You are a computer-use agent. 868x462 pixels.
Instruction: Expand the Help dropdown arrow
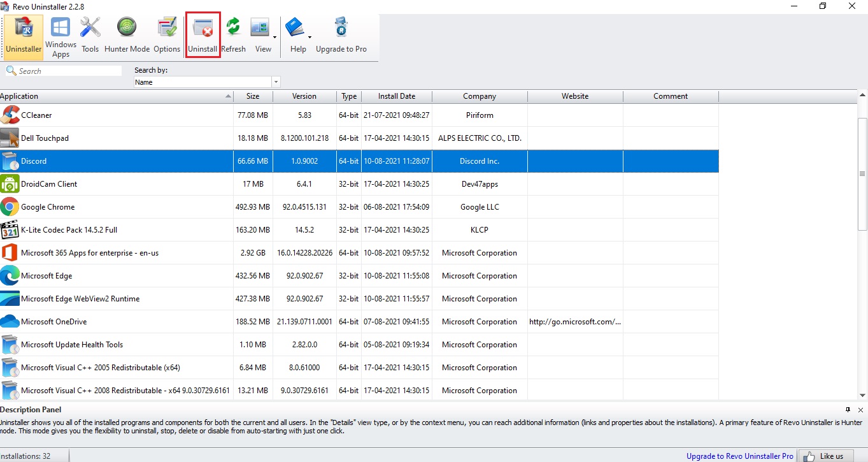(310, 36)
